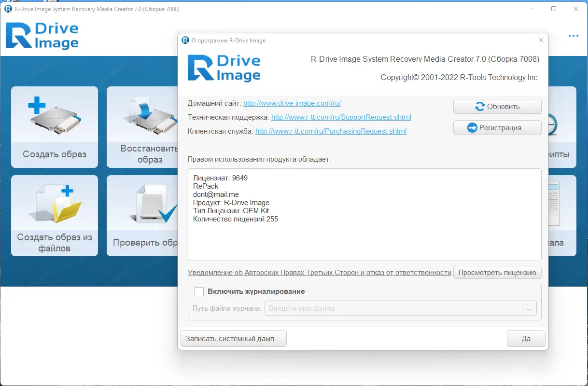Minimize the main R-Drive Image window
The image size is (588, 386).
click(x=532, y=9)
